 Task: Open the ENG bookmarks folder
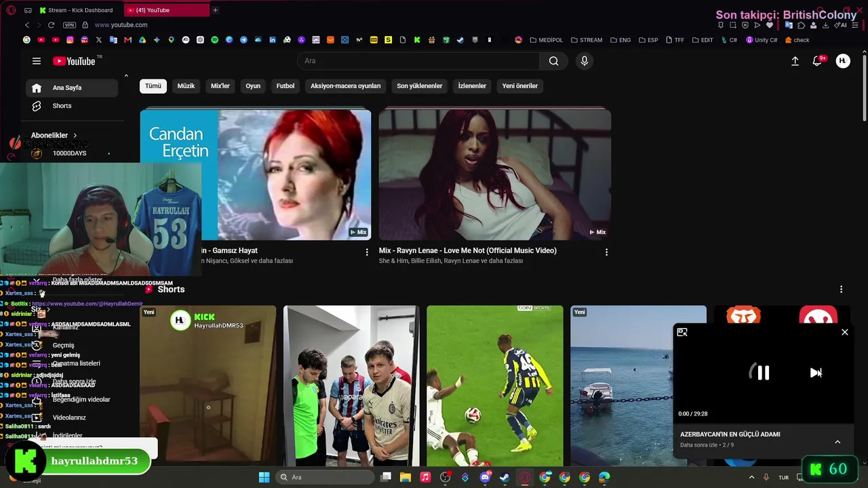620,40
